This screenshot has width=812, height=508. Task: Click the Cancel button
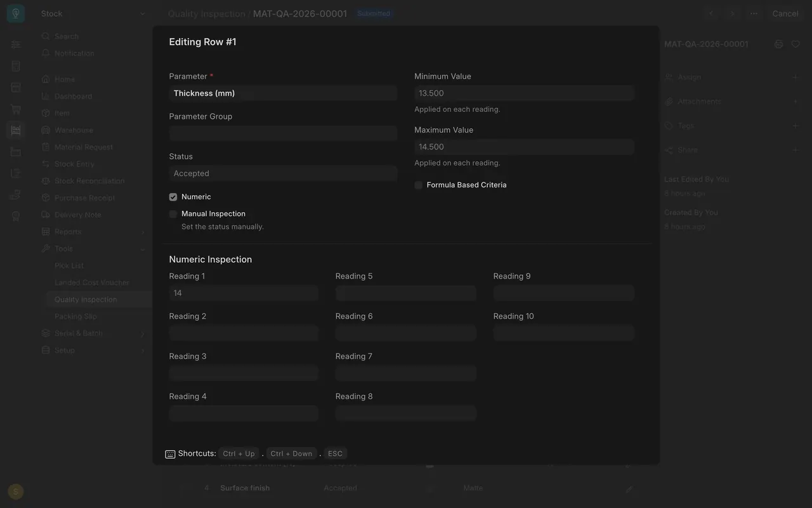pos(785,13)
